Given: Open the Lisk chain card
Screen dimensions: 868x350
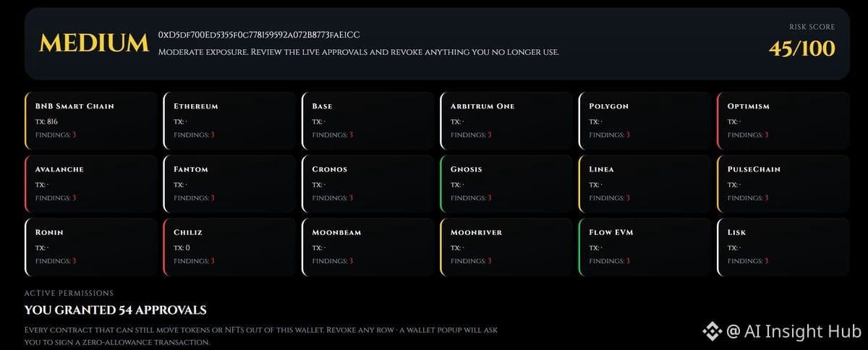Looking at the screenshot, I should tap(783, 247).
